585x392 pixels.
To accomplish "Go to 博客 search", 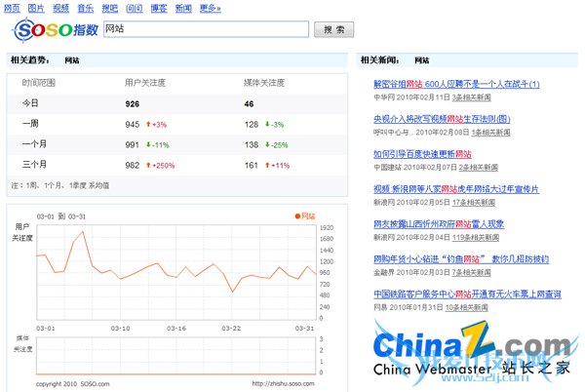I will coord(159,8).
